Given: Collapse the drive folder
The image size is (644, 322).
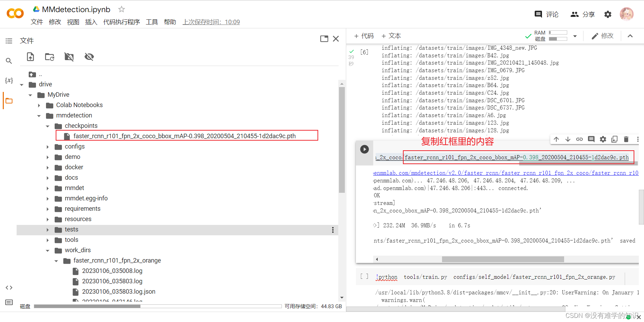Looking at the screenshot, I should pos(22,85).
